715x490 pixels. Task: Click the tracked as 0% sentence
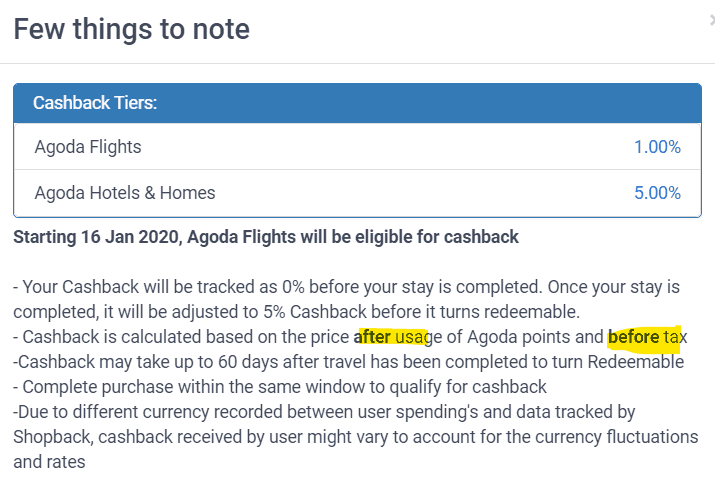tap(276, 287)
